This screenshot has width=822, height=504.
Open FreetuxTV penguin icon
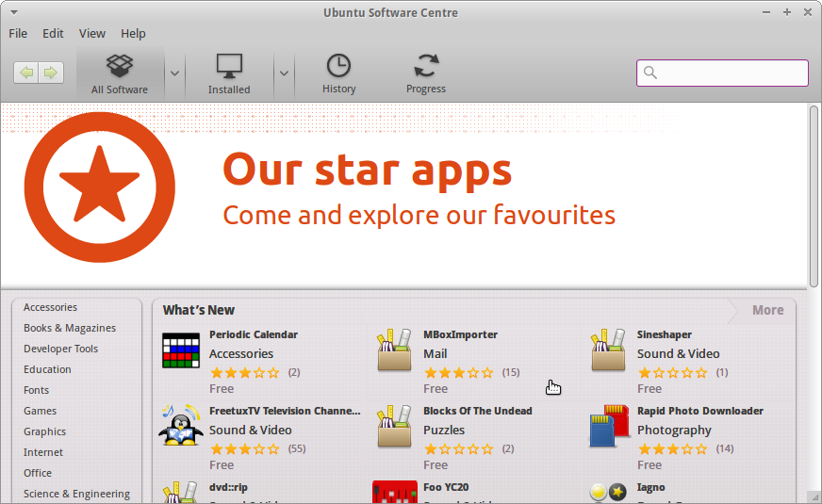(181, 426)
